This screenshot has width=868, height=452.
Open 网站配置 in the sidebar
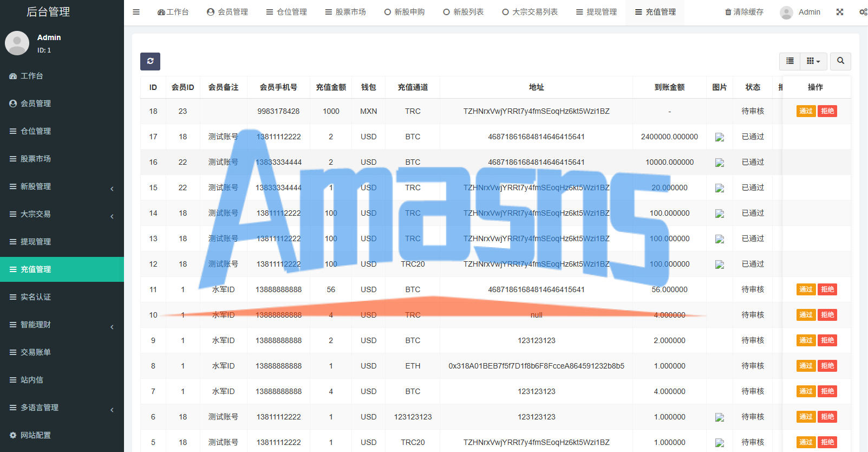[x=62, y=435]
